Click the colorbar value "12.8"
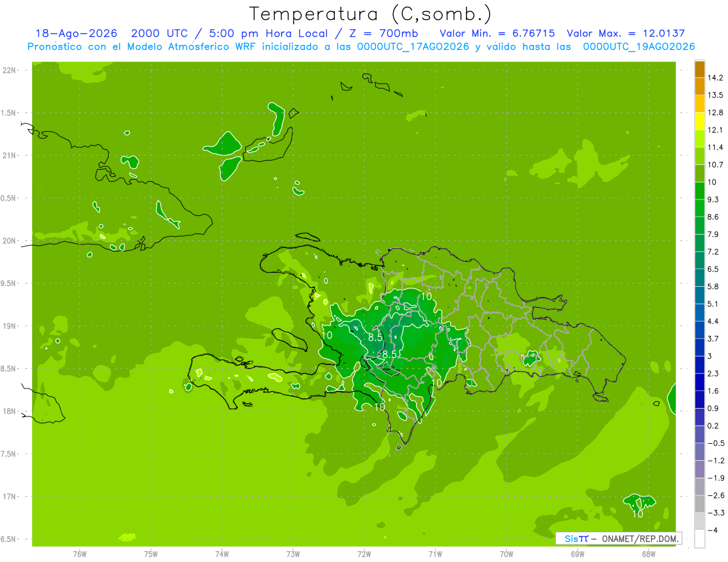728x562 pixels. point(716,113)
